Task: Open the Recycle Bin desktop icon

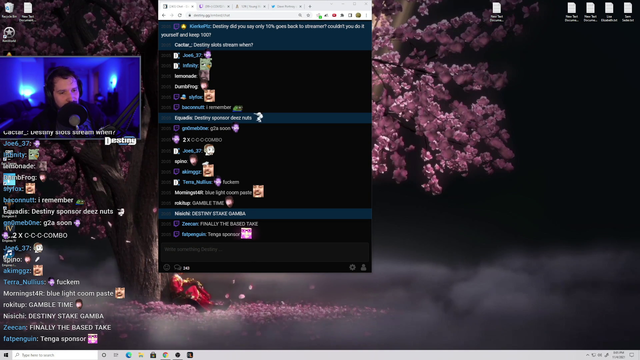Action: [9, 10]
